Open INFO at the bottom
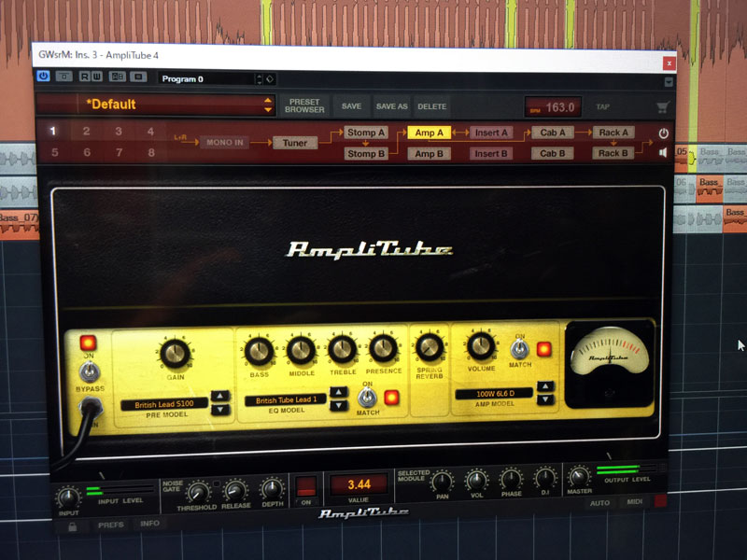The height and width of the screenshot is (560, 747). [149, 524]
